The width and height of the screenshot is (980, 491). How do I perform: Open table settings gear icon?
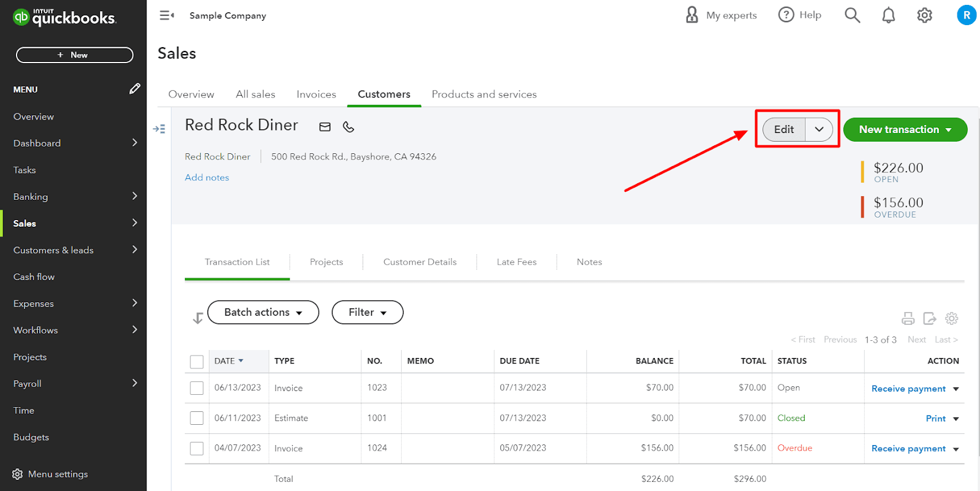pyautogui.click(x=951, y=318)
